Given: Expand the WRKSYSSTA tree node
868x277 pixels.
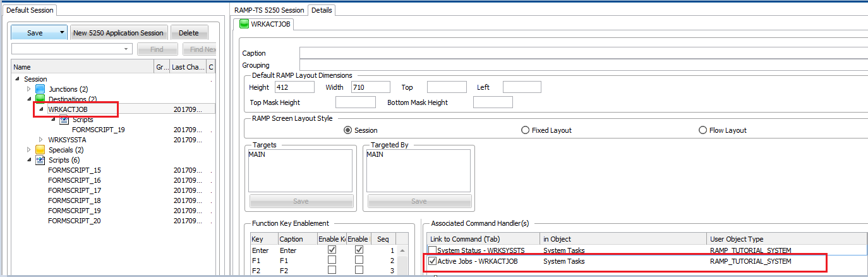Looking at the screenshot, I should [x=41, y=140].
